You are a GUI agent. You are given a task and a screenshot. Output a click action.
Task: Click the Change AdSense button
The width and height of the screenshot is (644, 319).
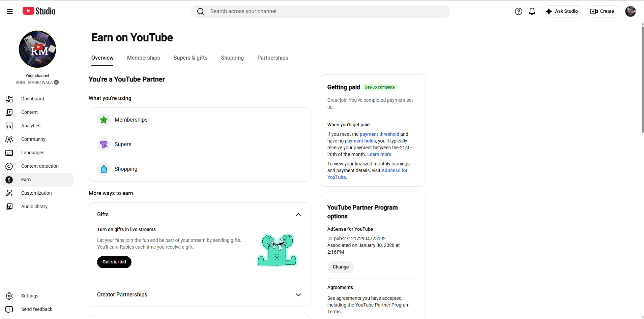click(x=341, y=267)
